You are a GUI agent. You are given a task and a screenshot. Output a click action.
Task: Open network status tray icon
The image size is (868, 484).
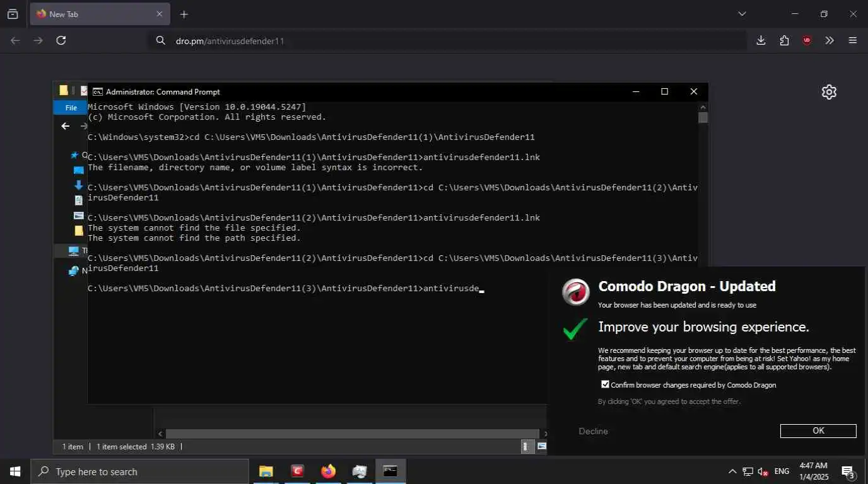[748, 471]
